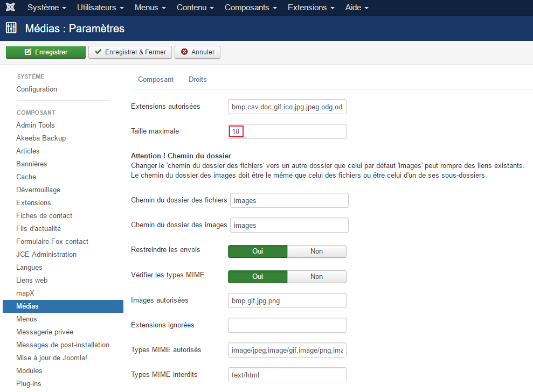Expand the Extensions top menu
533x392 pixels.
[310, 8]
